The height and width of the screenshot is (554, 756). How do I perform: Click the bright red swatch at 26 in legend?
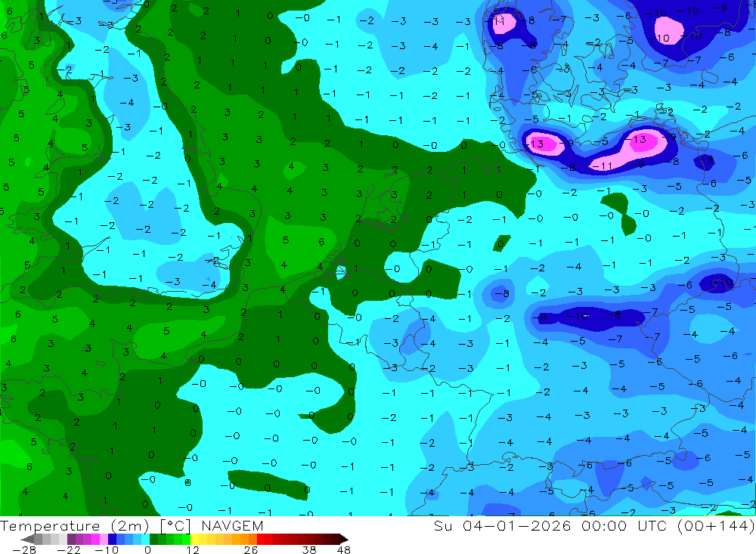(x=261, y=539)
